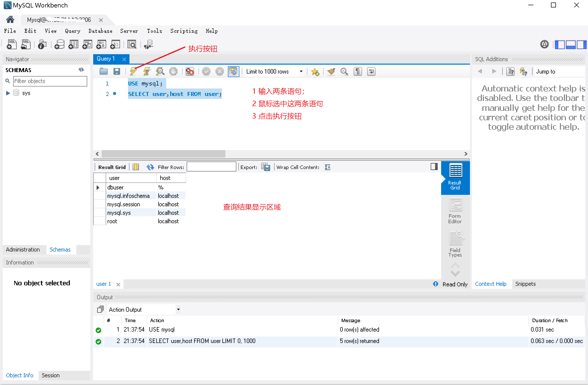588x385 pixels.
Task: Expand the sys schema tree node
Action: [x=8, y=93]
